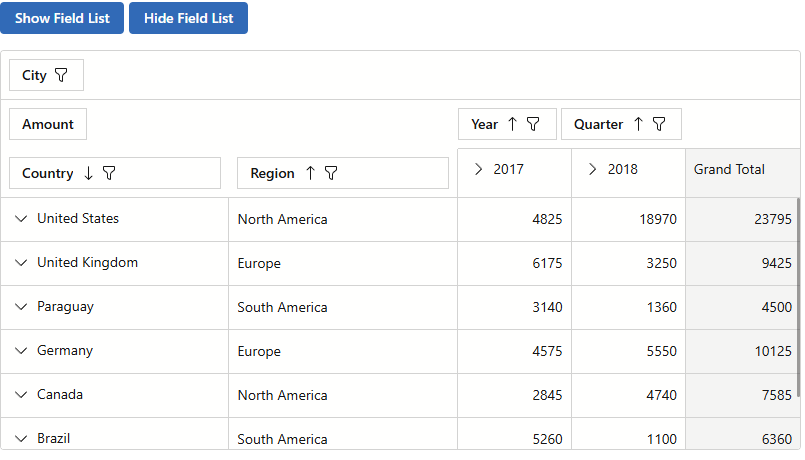Collapse the Germany row chevron
Viewport: 805px width, 460px height.
coord(21,351)
